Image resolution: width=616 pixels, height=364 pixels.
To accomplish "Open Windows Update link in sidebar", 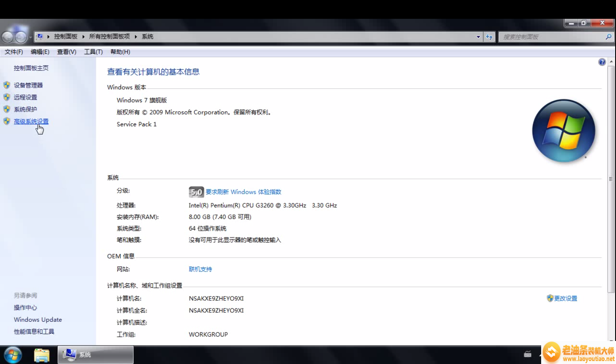I will [x=38, y=320].
